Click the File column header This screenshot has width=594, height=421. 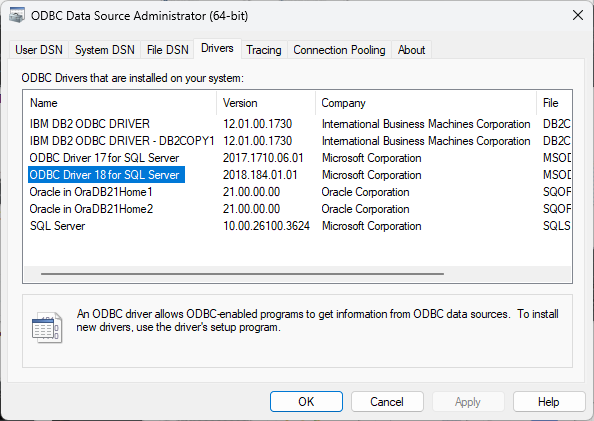[x=554, y=103]
